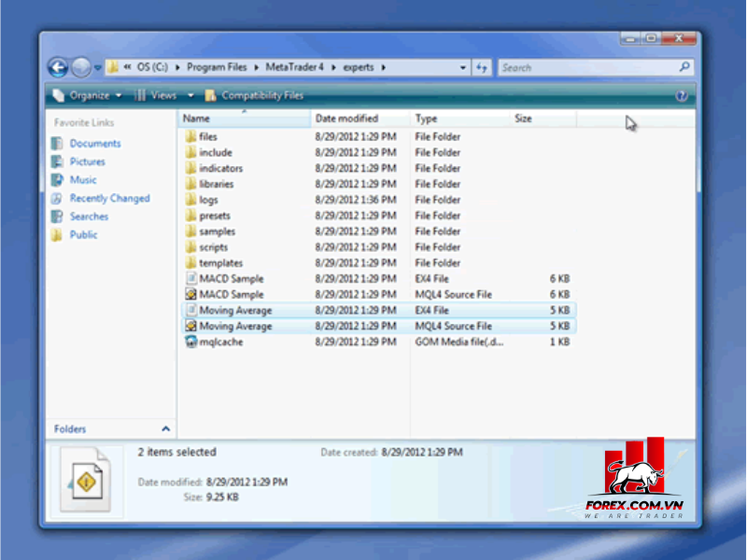
Task: Select the libraries folder icon
Action: coord(190,184)
